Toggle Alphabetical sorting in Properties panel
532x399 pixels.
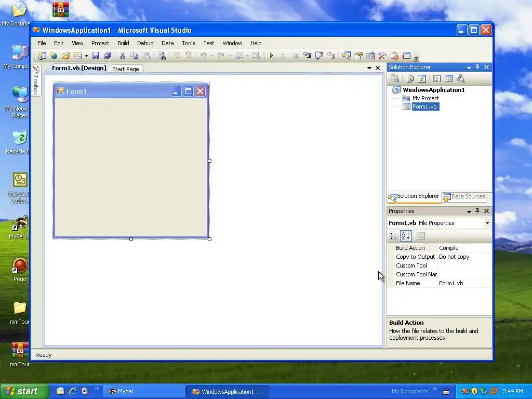[x=406, y=235]
